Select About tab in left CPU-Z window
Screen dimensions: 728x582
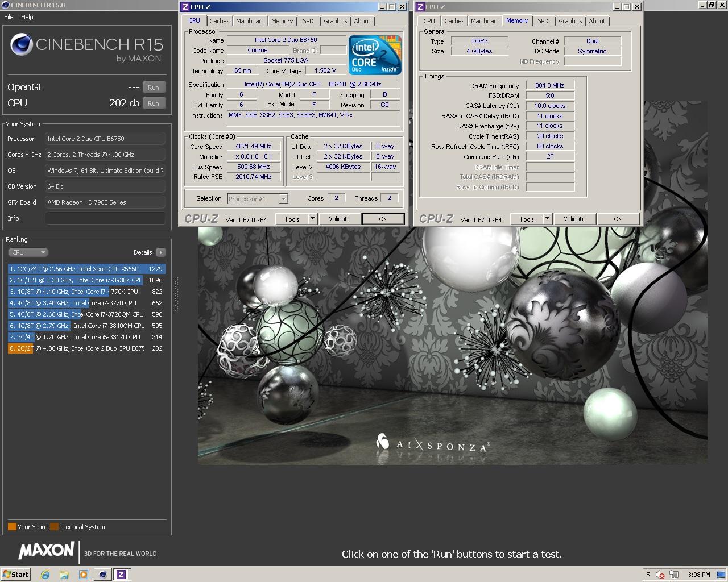[362, 21]
